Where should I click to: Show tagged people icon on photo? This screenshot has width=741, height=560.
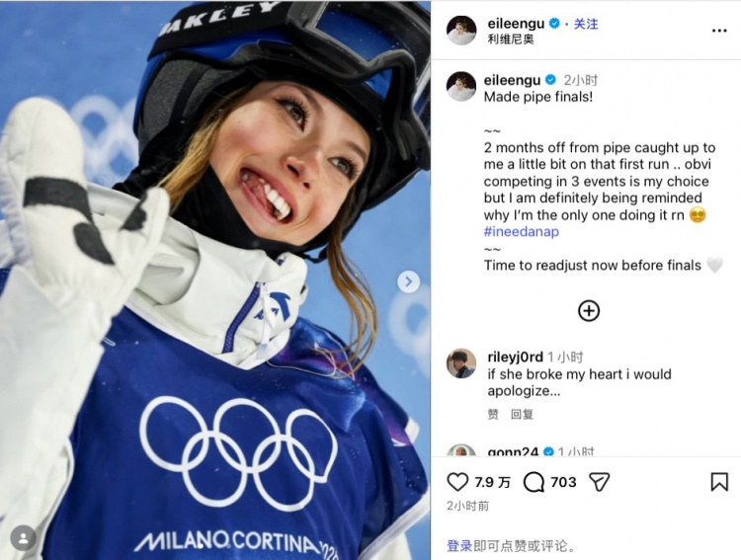(23, 537)
